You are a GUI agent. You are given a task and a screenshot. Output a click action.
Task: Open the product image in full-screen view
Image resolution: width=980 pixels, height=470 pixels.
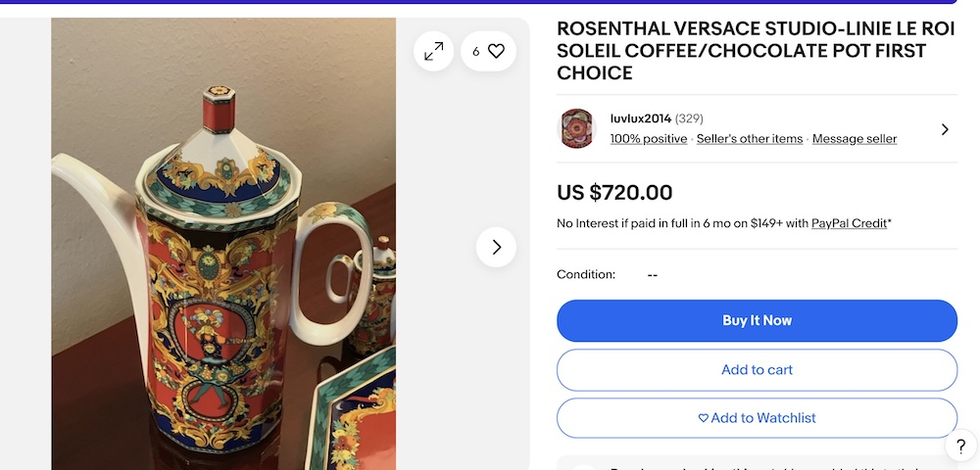click(x=433, y=52)
